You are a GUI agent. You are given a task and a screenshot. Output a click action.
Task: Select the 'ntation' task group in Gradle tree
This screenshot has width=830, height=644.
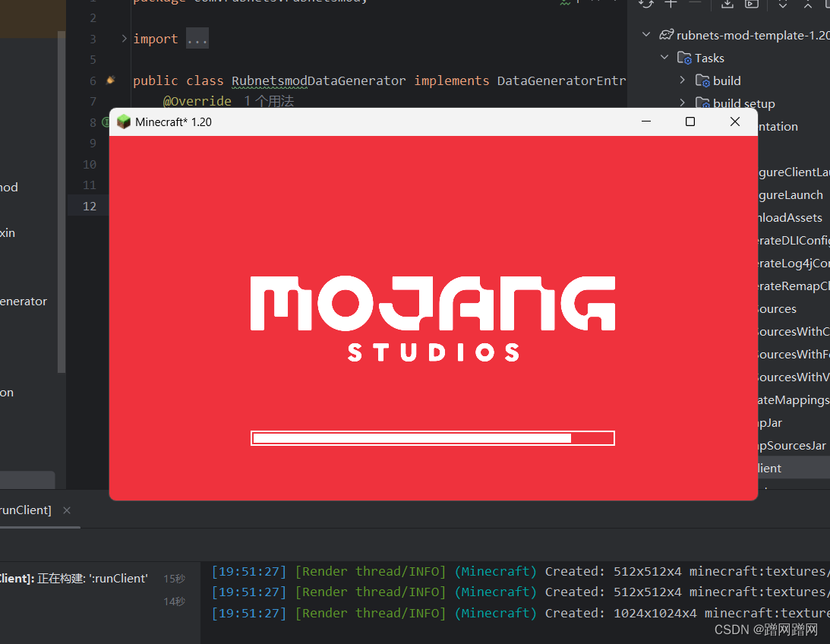pyautogui.click(x=778, y=127)
